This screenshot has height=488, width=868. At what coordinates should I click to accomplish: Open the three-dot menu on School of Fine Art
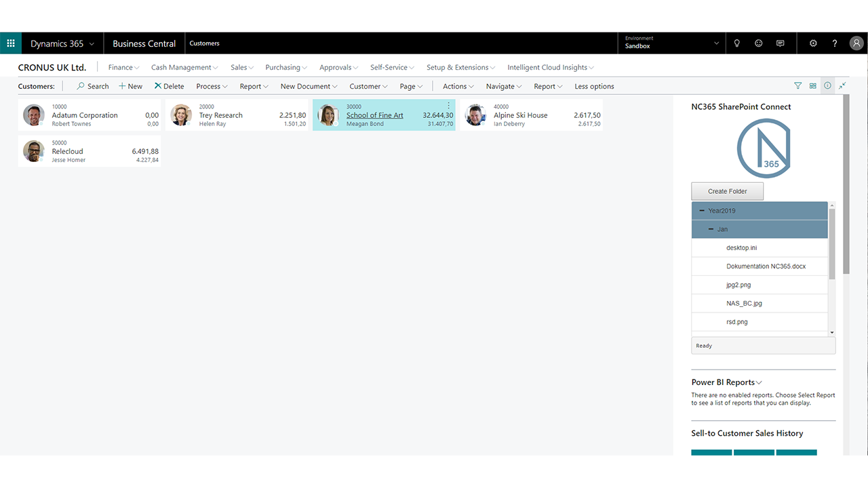448,106
